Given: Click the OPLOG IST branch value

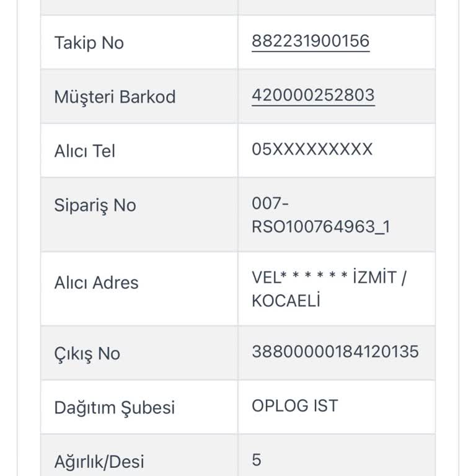Looking at the screenshot, I should [x=295, y=406].
